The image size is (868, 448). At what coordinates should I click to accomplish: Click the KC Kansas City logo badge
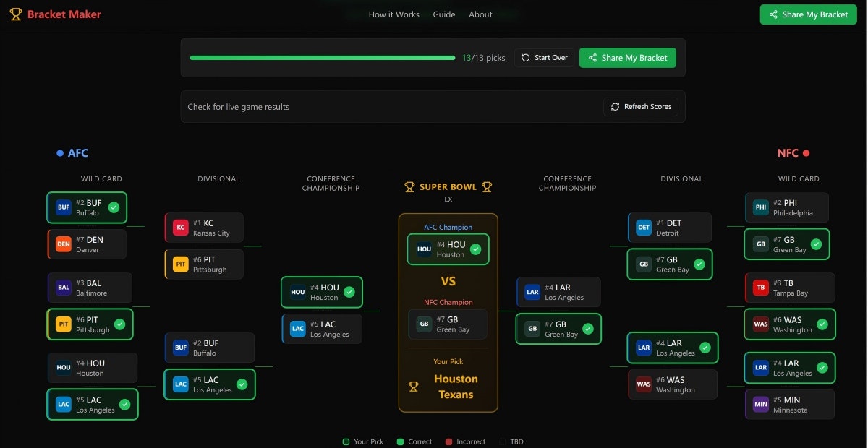tap(180, 227)
